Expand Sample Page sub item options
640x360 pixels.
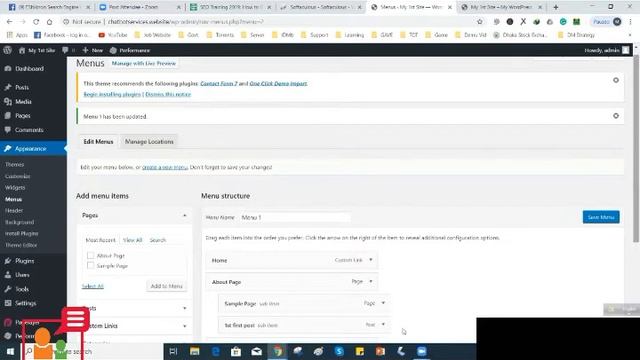click(383, 303)
